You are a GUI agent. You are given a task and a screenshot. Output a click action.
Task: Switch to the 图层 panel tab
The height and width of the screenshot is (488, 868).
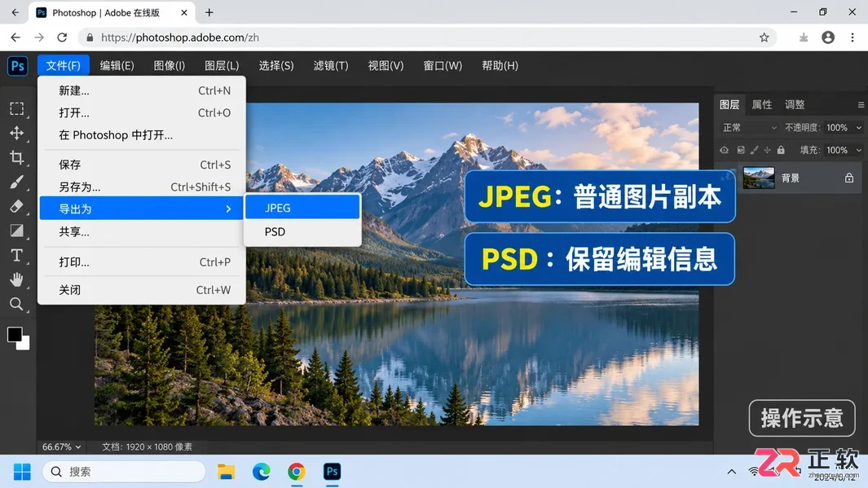(729, 104)
